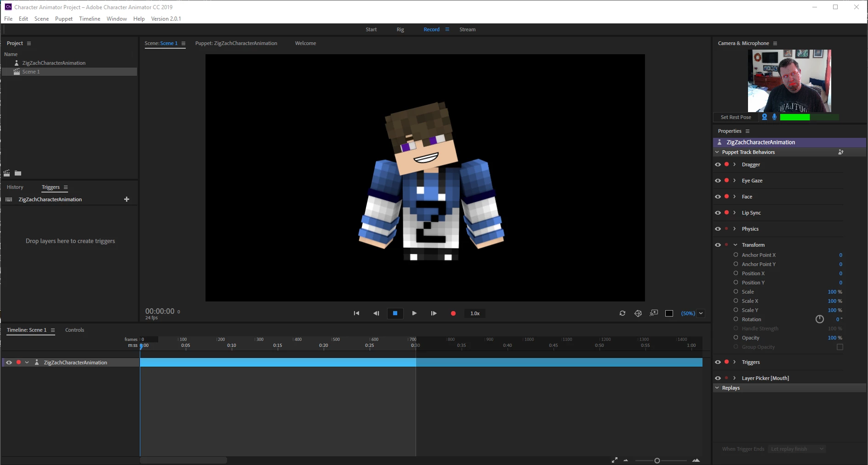Hide the Physics behavior
The image size is (868, 465).
[x=718, y=229]
